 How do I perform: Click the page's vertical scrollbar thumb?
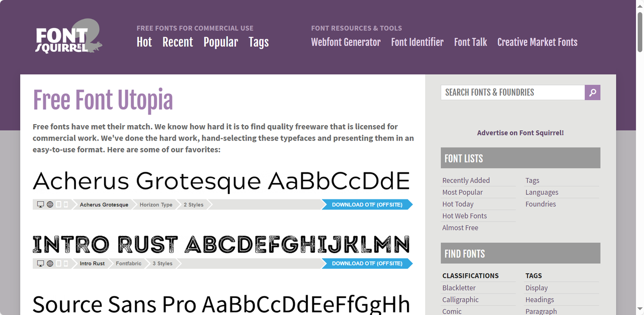[639, 30]
